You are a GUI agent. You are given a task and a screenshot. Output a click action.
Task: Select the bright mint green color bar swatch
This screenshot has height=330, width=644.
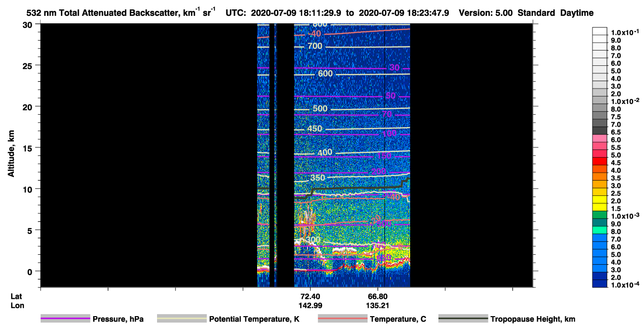[x=600, y=231]
